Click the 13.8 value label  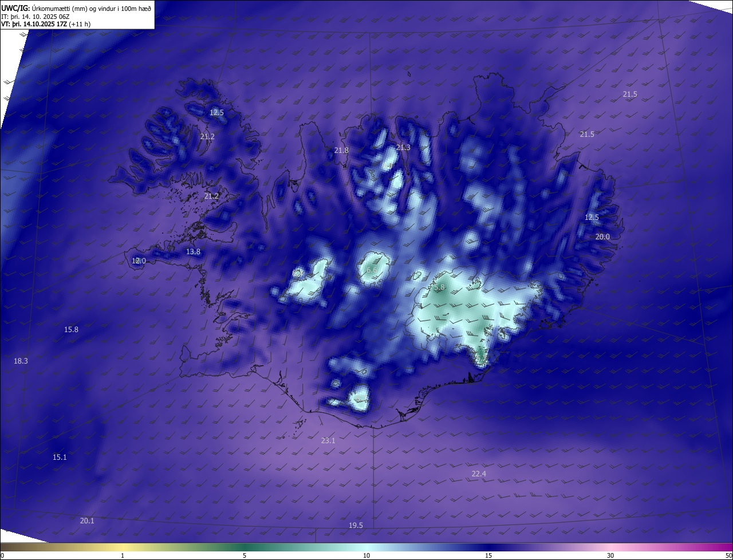(194, 251)
